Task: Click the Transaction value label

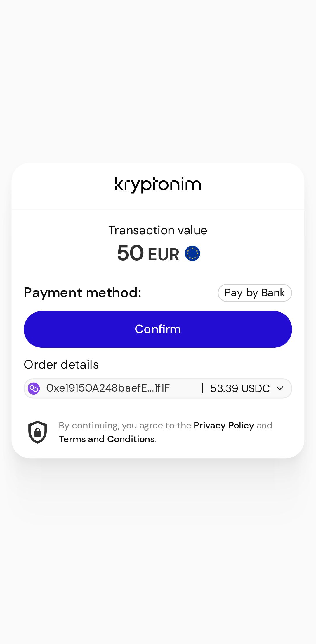Action: click(158, 230)
